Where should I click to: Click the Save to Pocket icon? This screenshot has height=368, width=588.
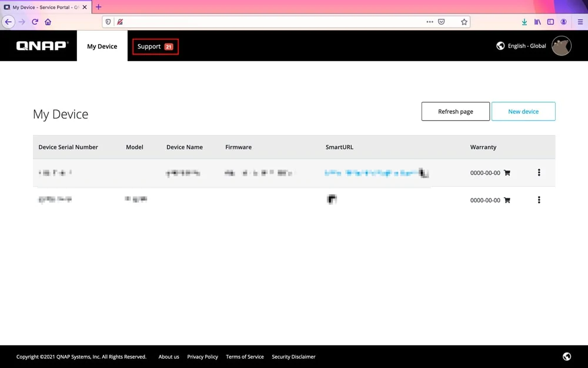[442, 22]
